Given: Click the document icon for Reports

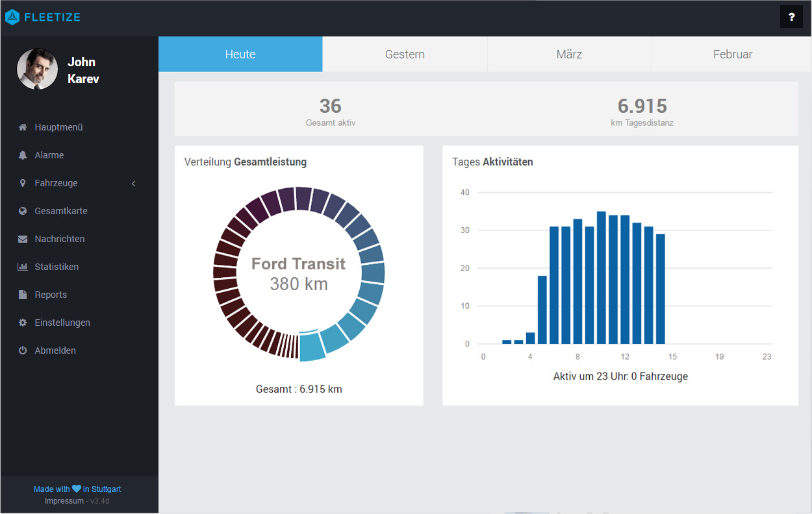Looking at the screenshot, I should (x=23, y=295).
